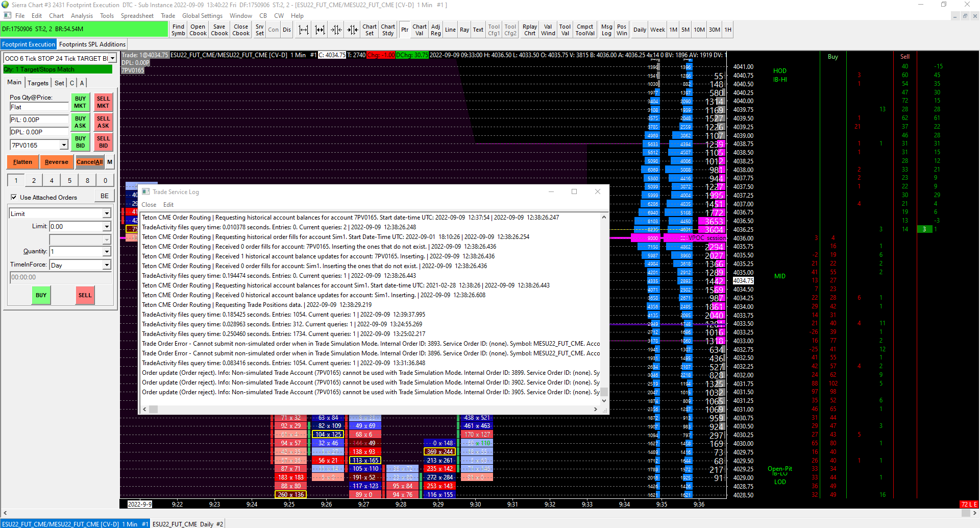Click the Limit price input field
Screen dimensions: 980x528
tap(76, 226)
